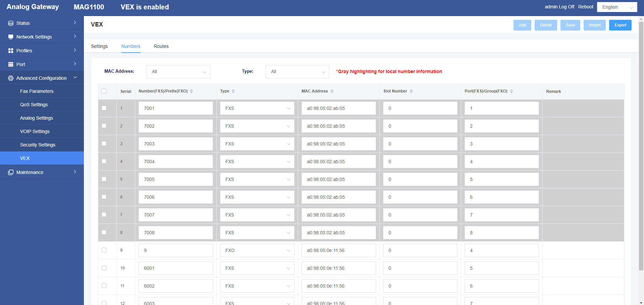Screen dimensions: 644x305
Task: Open the MAC Address filter dropdown
Action: (178, 72)
